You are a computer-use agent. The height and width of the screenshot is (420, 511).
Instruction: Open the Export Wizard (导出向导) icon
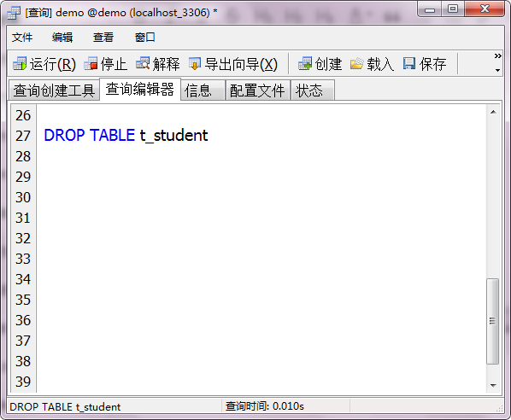click(x=195, y=63)
